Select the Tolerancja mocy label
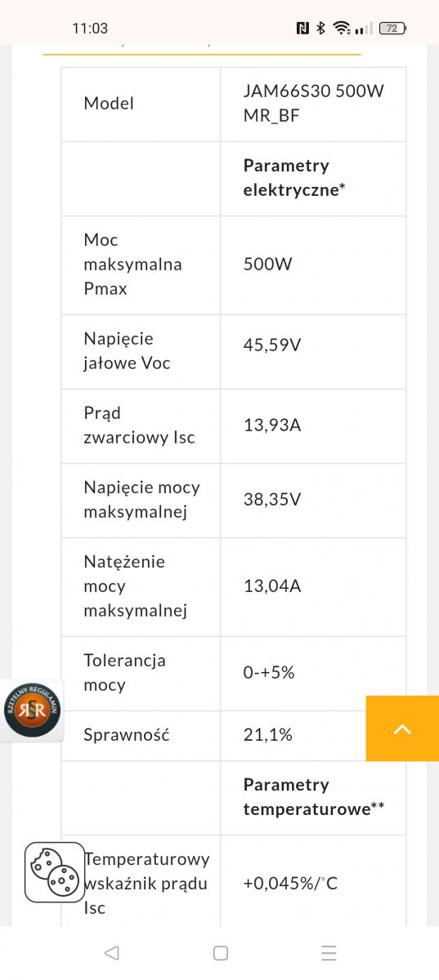The width and height of the screenshot is (439, 980). pos(124,672)
